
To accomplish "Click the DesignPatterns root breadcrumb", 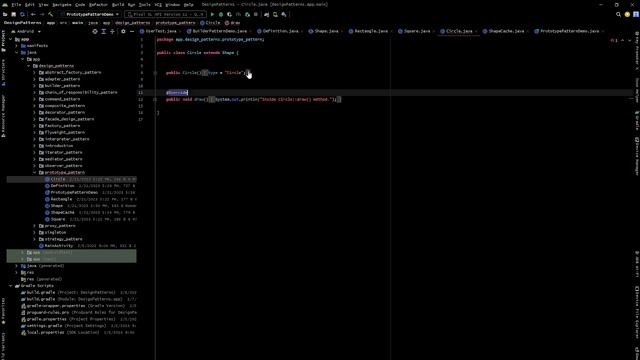I will 22,23.
